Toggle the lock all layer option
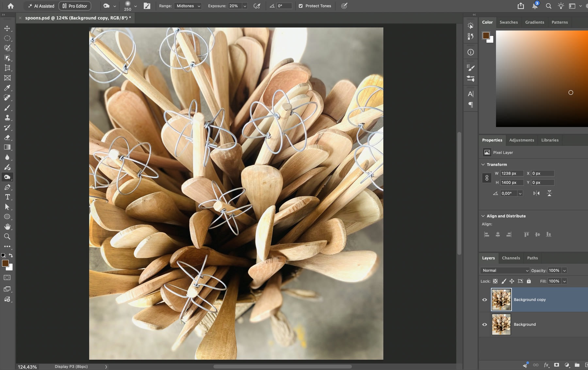This screenshot has height=370, width=588. [x=529, y=281]
